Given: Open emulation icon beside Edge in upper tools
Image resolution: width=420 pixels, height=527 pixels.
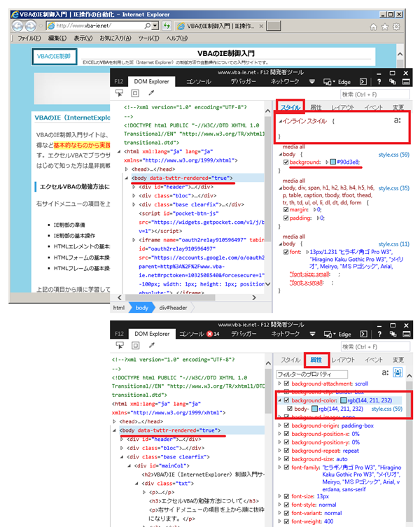Looking at the screenshot, I should click(x=328, y=82).
